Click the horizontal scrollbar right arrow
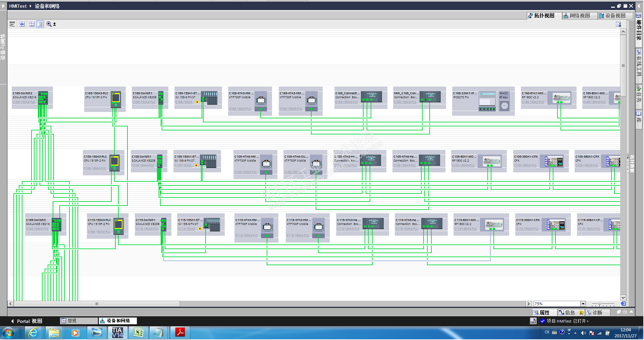Screen dimensions: 644x340 529,304
